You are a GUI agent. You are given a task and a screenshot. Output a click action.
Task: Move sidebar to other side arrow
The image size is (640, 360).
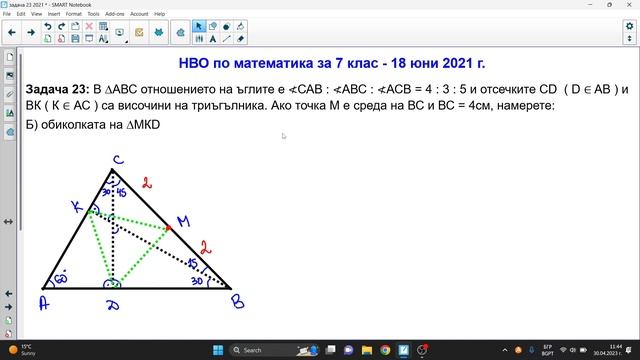(8, 222)
